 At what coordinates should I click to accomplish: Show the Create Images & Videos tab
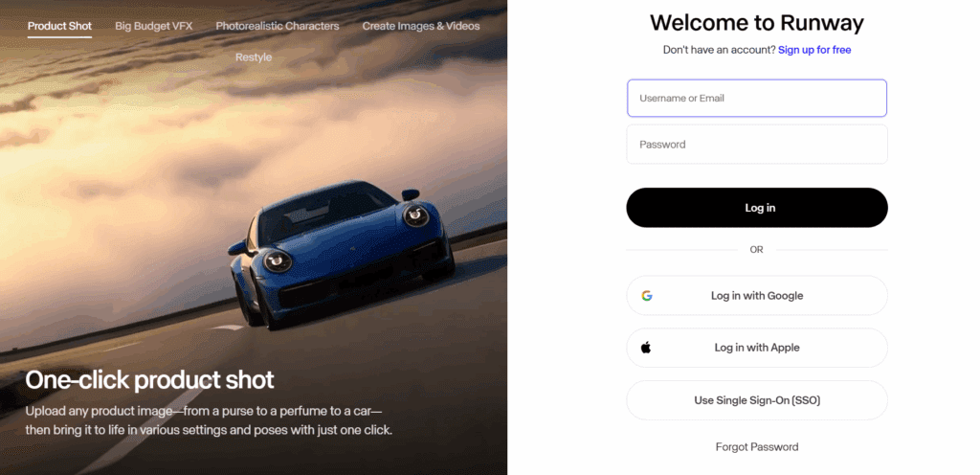[421, 26]
